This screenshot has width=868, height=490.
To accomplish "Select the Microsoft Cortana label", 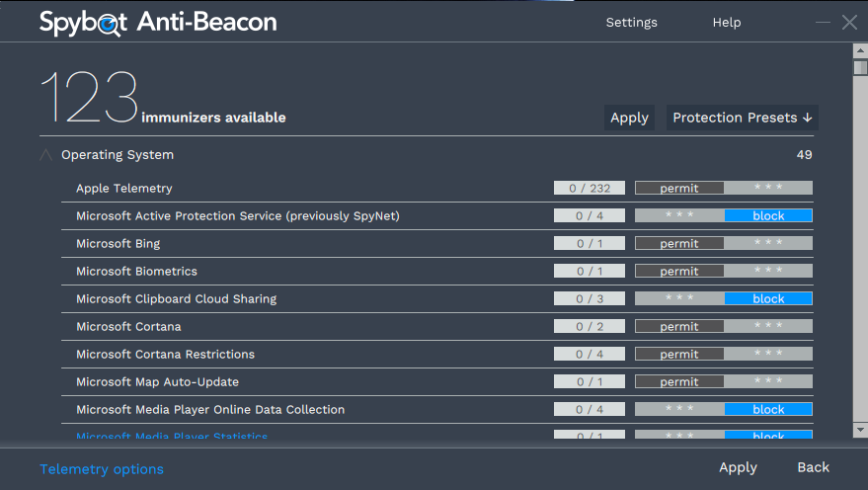I will pyautogui.click(x=128, y=327).
